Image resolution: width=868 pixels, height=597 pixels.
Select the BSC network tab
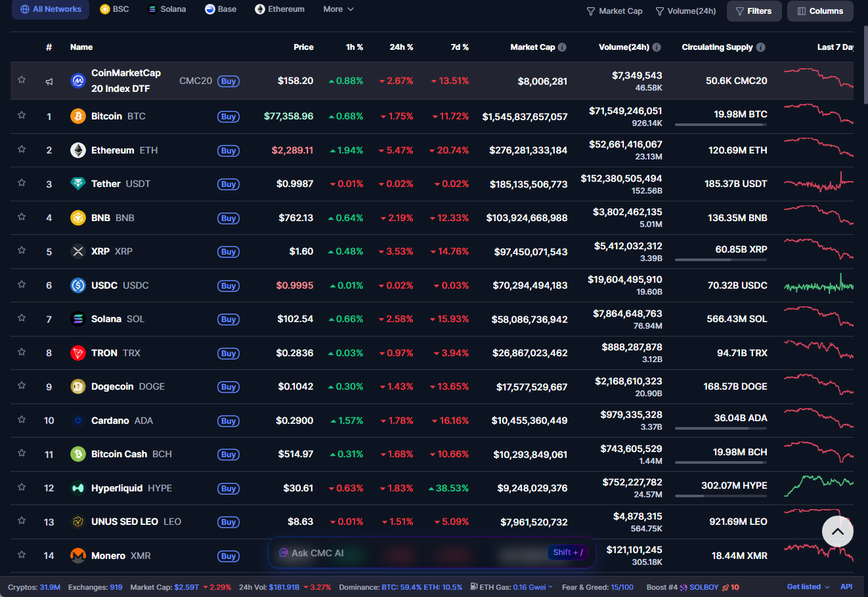tap(114, 9)
